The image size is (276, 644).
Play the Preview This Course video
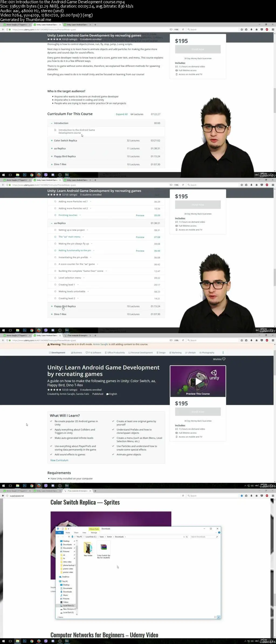pos(198,381)
